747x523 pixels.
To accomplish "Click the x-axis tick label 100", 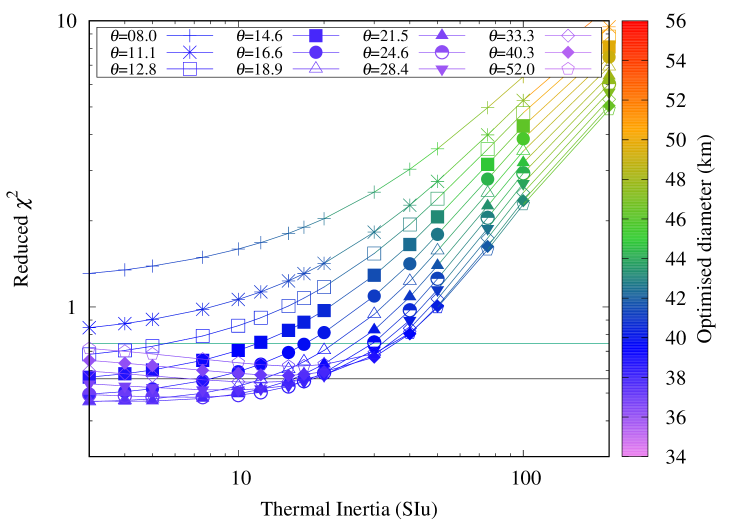I will point(526,477).
